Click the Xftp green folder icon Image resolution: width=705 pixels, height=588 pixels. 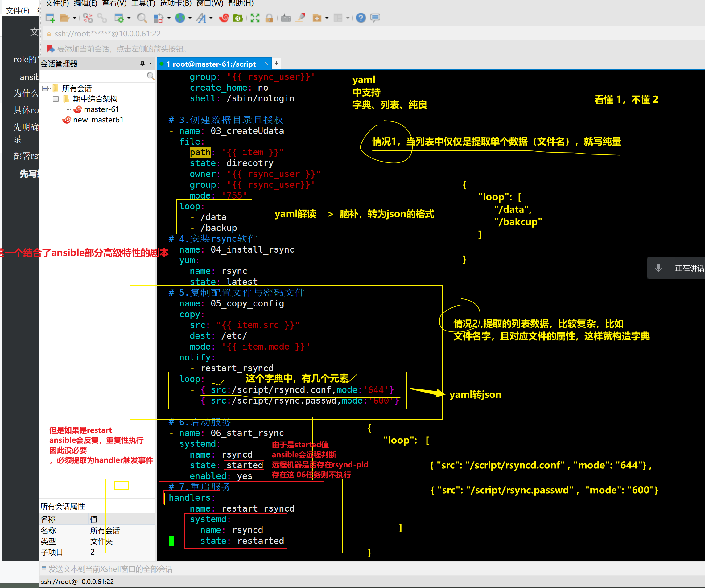pyautogui.click(x=238, y=18)
